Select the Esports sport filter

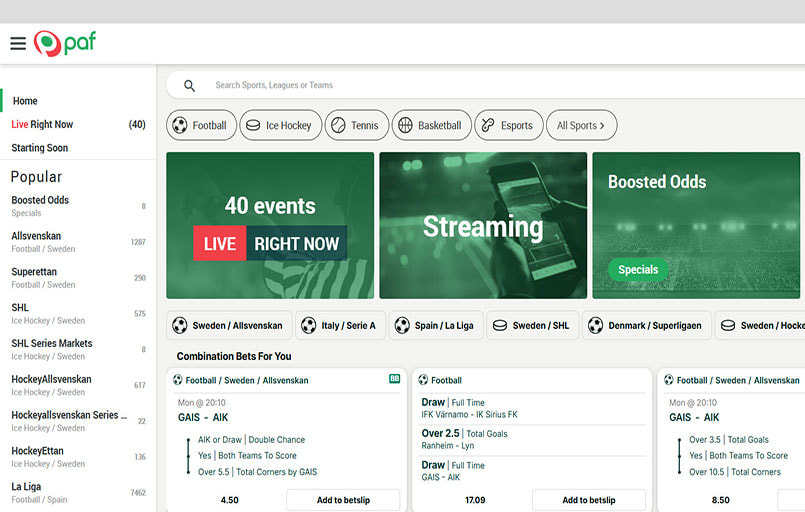click(509, 125)
